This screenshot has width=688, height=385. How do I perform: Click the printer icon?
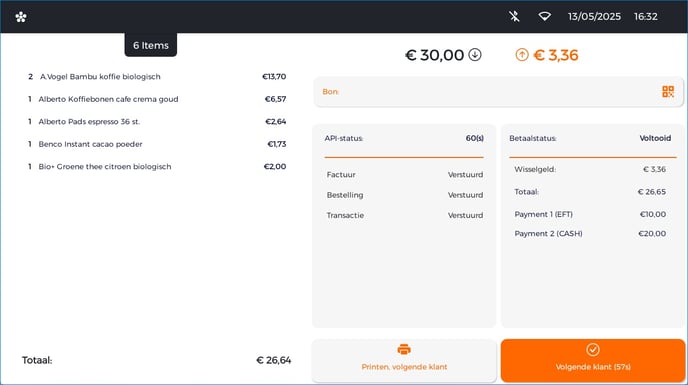click(x=404, y=349)
